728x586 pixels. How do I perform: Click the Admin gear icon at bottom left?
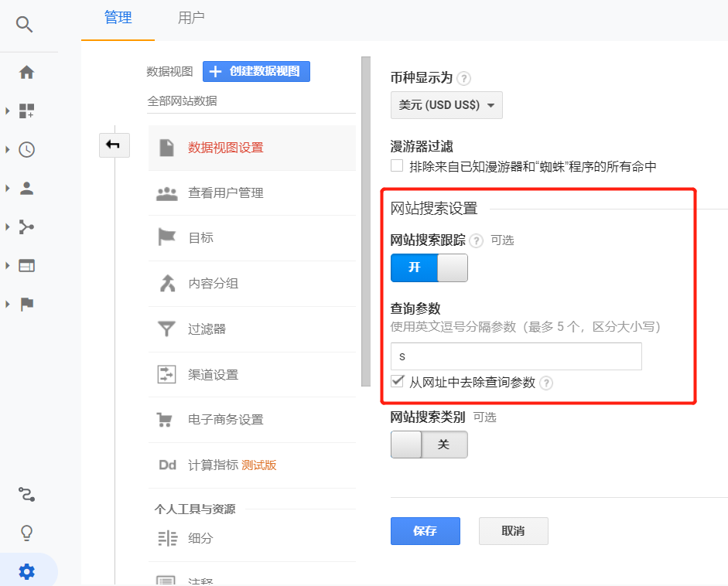coord(27,571)
